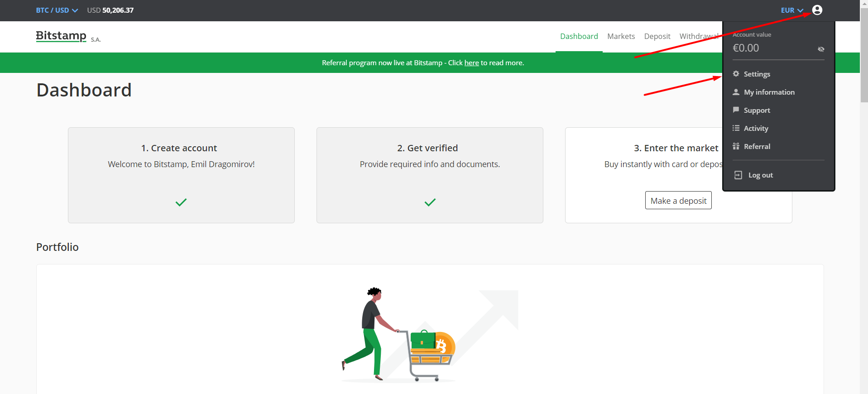Click the Get verified step card
This screenshot has width=868, height=394.
(430, 175)
